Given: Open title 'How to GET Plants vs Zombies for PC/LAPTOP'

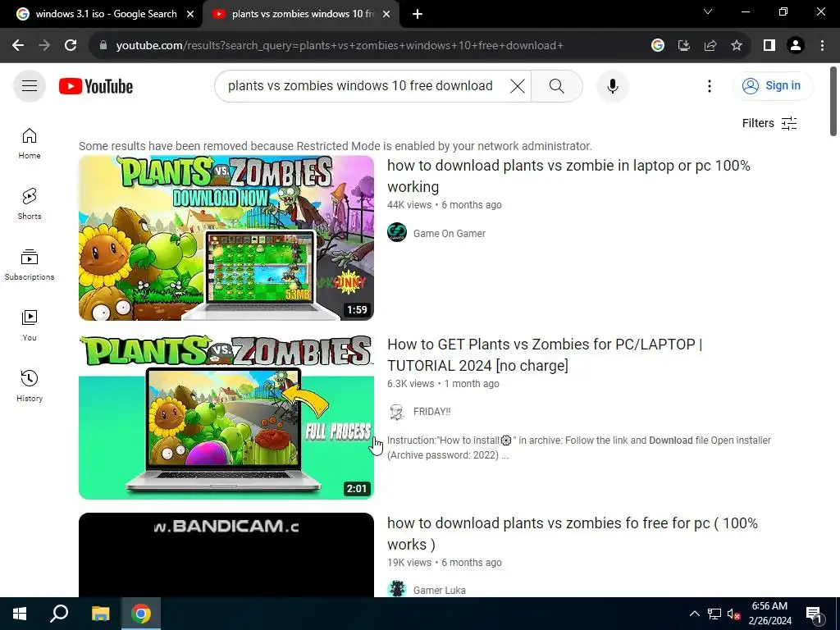Looking at the screenshot, I should tap(545, 354).
